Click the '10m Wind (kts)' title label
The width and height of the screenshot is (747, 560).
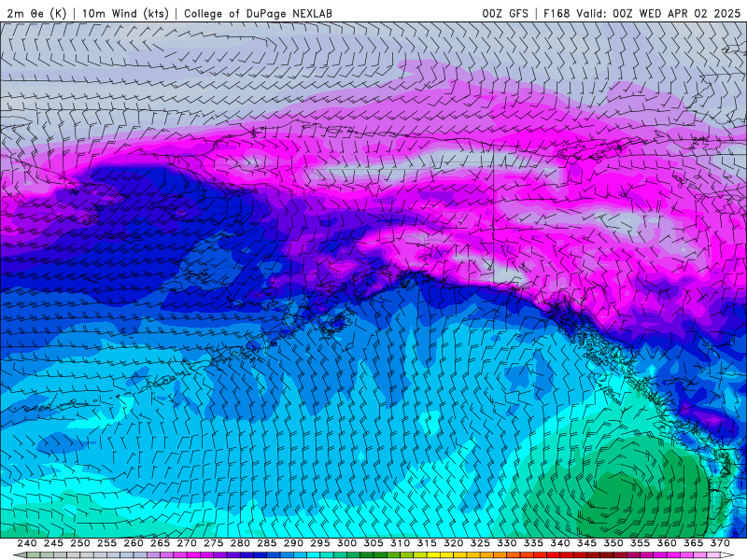[x=125, y=13]
